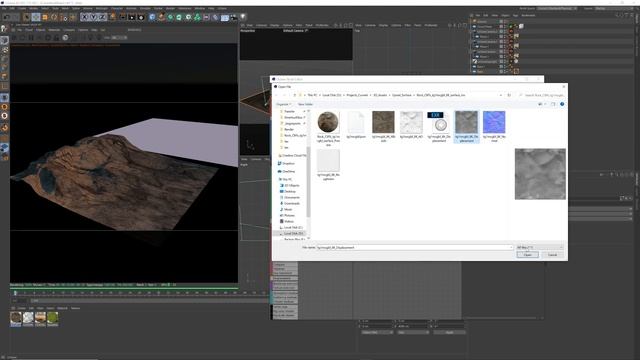640x360 pixels.
Task: Click the Open button in the file dialog
Action: point(527,255)
